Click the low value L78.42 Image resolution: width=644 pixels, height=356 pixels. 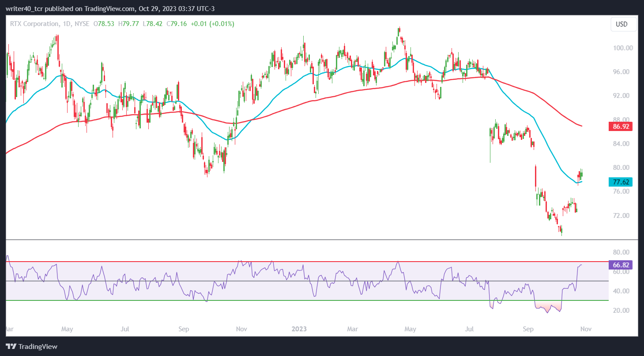(x=152, y=24)
